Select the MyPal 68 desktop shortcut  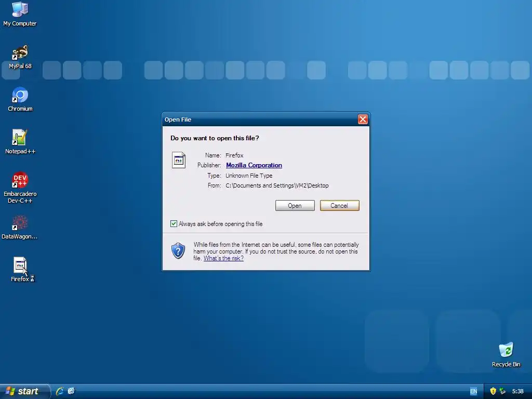(x=20, y=57)
